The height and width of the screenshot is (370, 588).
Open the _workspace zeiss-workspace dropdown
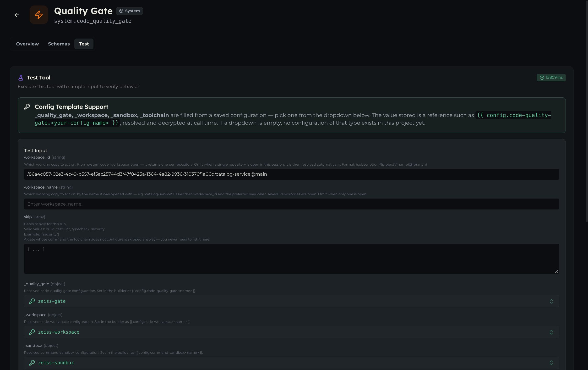291,332
